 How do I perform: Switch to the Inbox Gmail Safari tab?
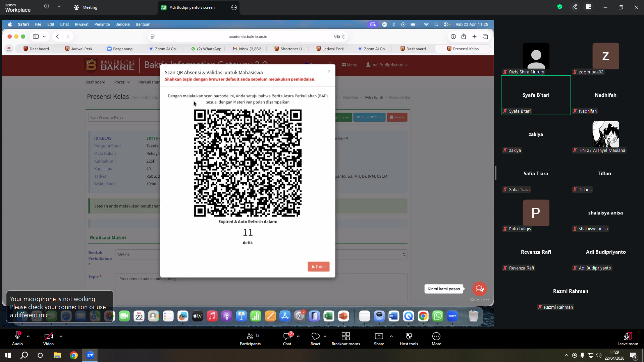tap(249, 49)
